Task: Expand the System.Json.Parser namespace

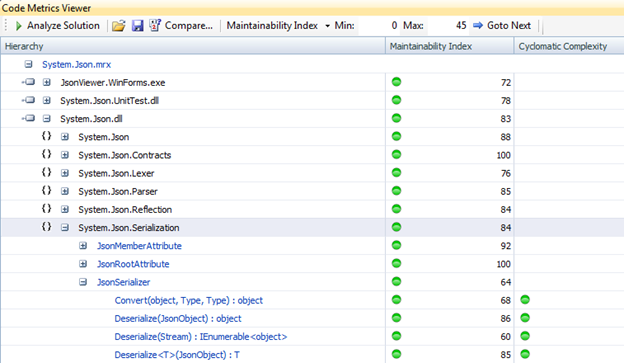Action: tap(65, 191)
